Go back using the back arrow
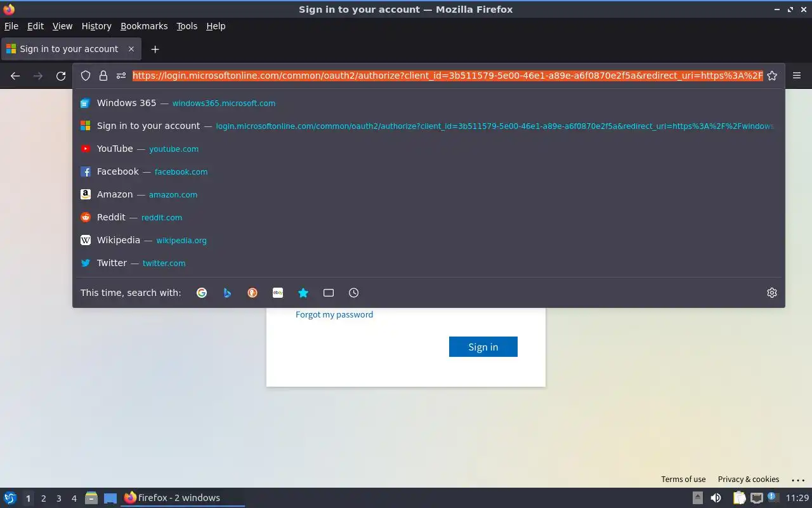Viewport: 812px width, 508px height. [15, 76]
